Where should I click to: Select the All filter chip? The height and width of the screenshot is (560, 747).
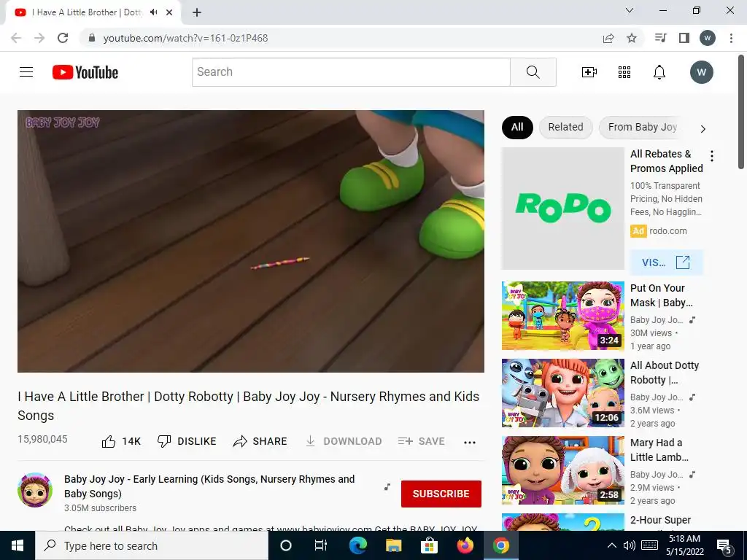coord(517,127)
